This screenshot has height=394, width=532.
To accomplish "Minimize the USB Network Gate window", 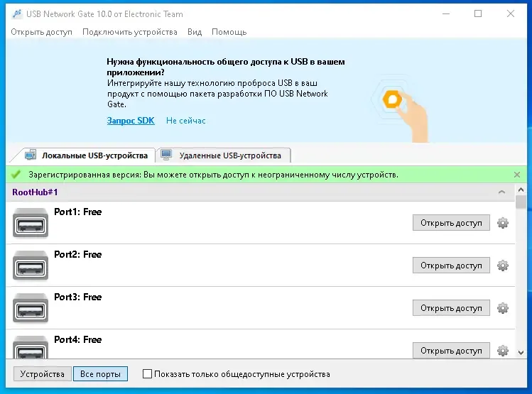I will (x=446, y=14).
